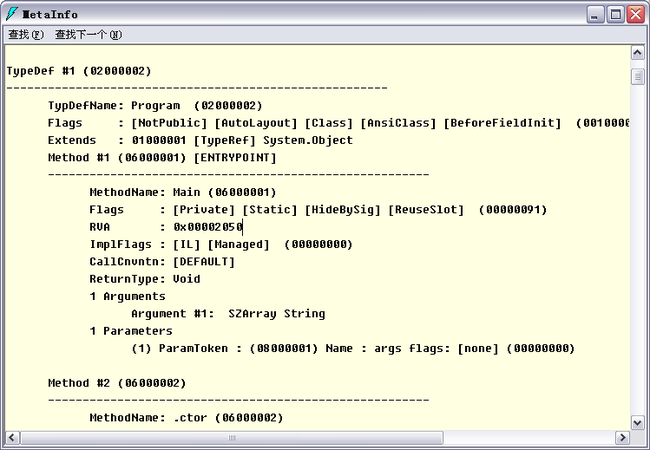Click the vertical scrollbar thumb
The height and width of the screenshot is (450, 650).
[638, 77]
